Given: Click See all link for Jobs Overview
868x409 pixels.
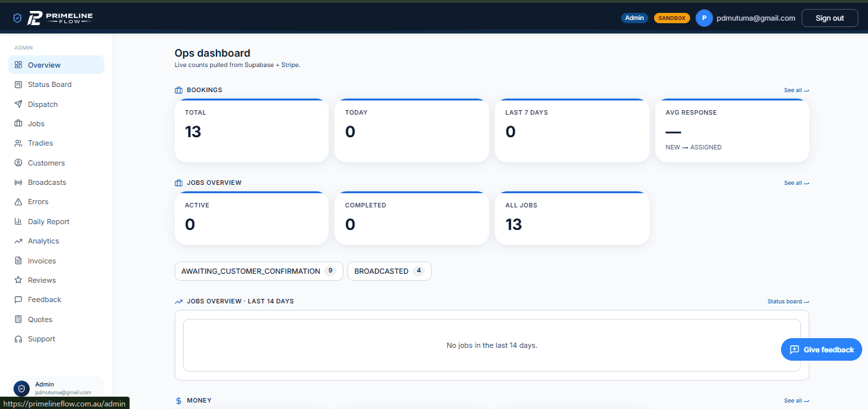Looking at the screenshot, I should tap(796, 183).
